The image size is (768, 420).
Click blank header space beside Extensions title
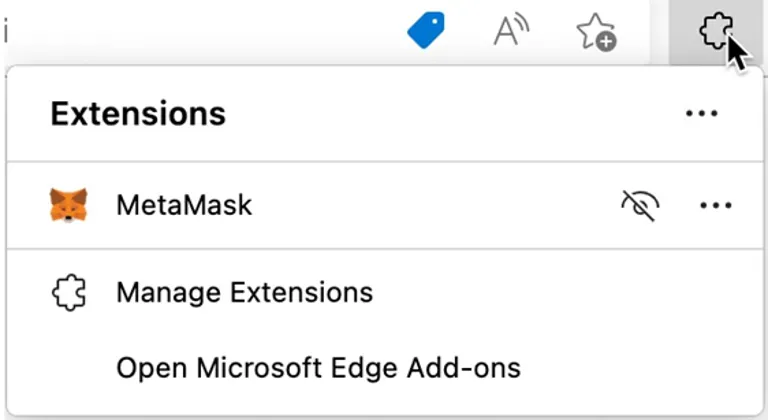coord(451,114)
